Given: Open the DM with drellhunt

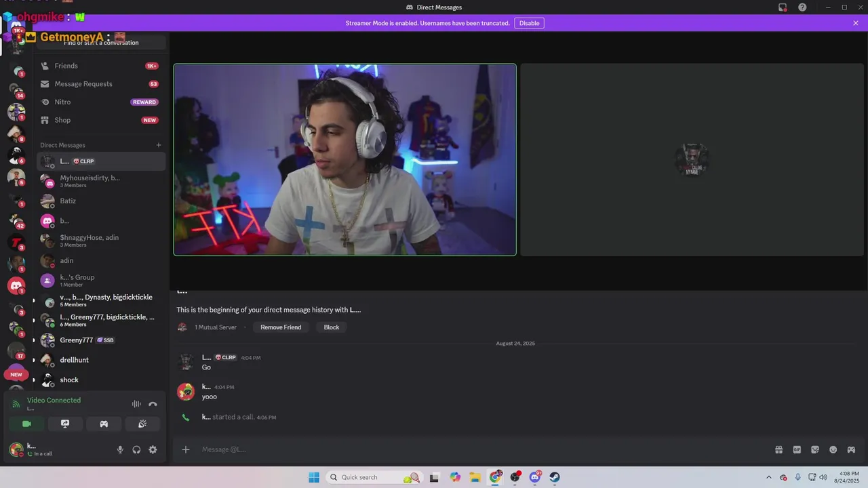Looking at the screenshot, I should [101, 360].
